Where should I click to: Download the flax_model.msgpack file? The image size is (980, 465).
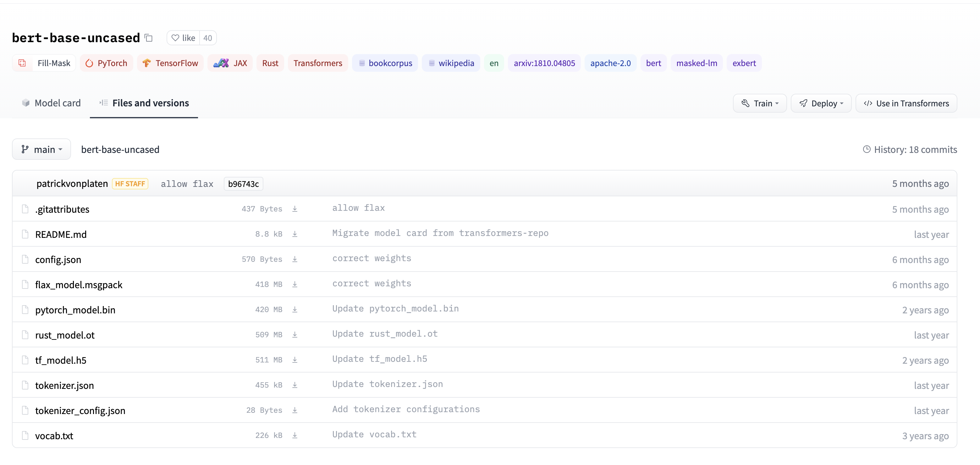pyautogui.click(x=295, y=284)
